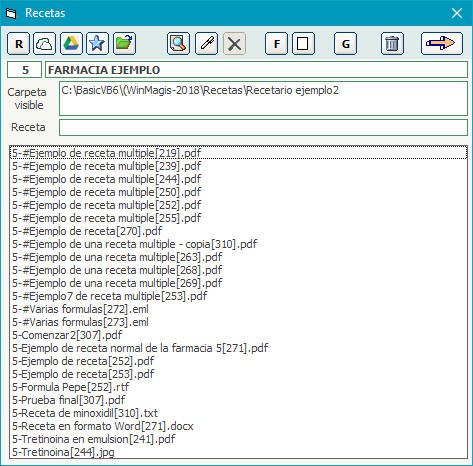Viewport: 473px width, 466px height.
Task: Click the yellow arrow next button
Action: click(x=442, y=44)
